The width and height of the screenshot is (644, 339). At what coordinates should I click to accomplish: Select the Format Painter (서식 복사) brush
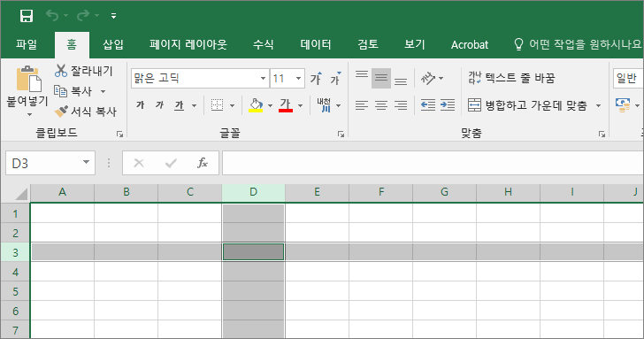[61, 112]
